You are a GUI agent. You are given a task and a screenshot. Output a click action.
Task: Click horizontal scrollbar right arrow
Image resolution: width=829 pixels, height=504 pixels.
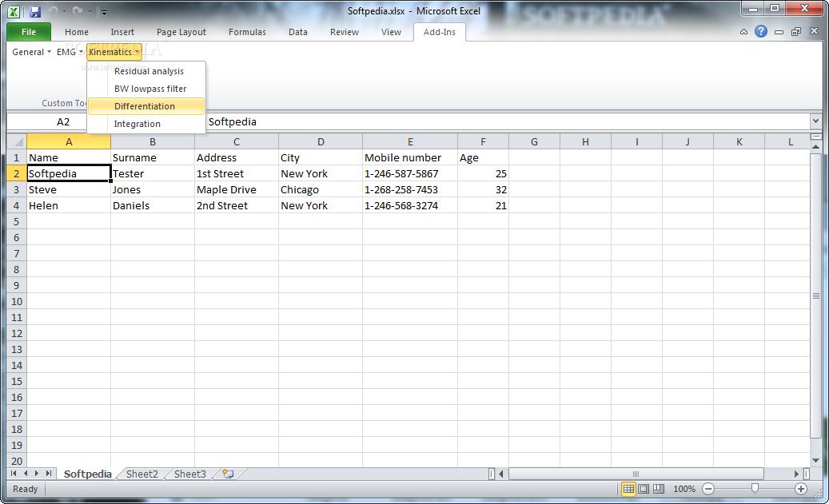(x=796, y=474)
